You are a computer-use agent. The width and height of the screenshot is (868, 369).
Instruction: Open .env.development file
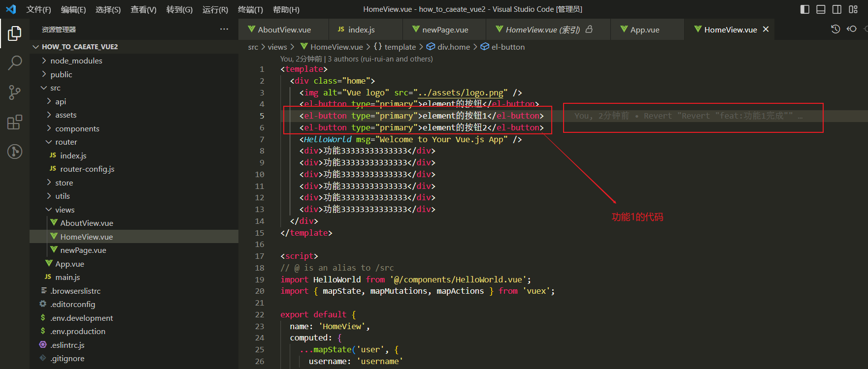[134, 318]
